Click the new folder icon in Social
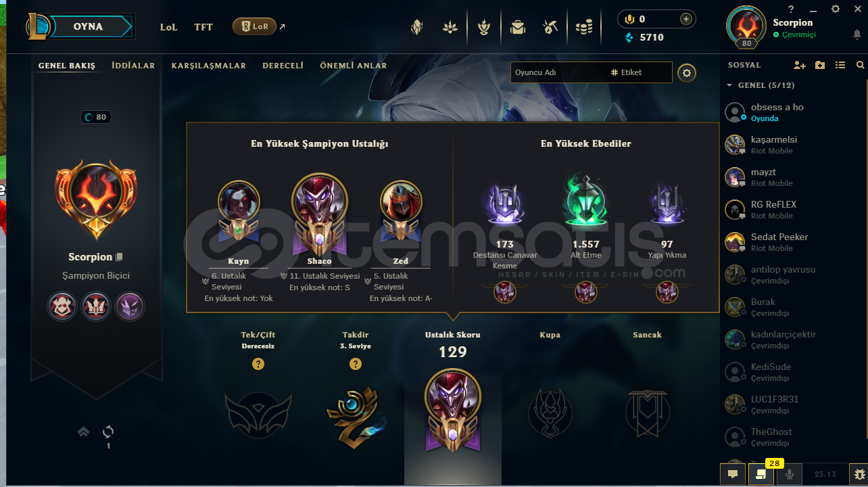868x487 pixels. click(x=820, y=66)
